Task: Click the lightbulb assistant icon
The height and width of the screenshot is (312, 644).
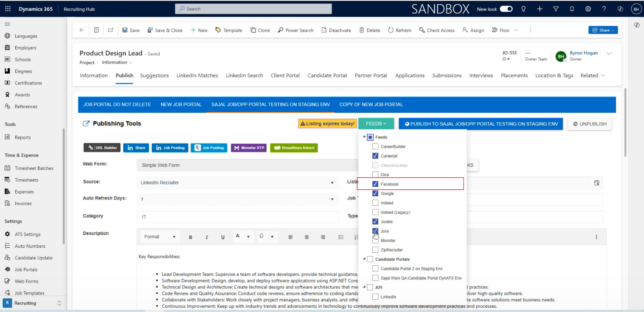Action: coord(523,9)
